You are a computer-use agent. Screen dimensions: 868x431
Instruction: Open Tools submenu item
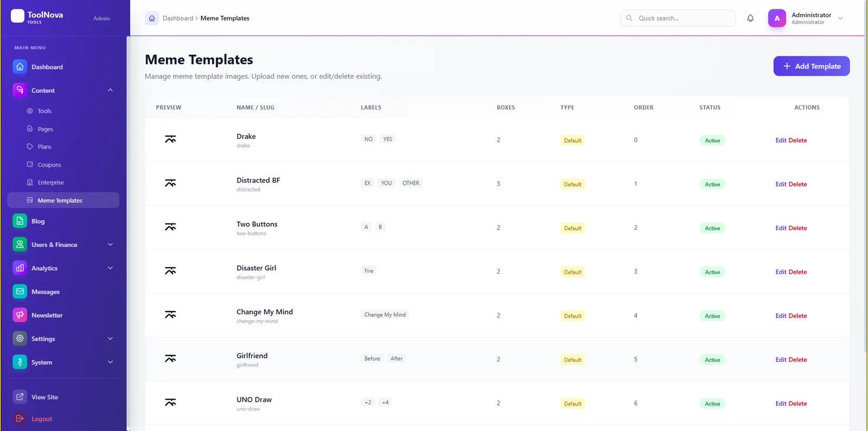[44, 111]
